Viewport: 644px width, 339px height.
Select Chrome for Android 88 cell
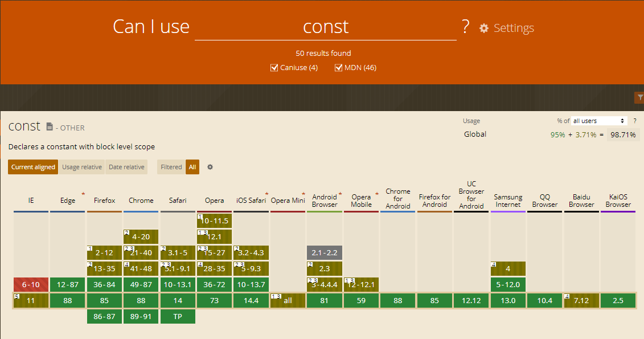click(x=398, y=301)
